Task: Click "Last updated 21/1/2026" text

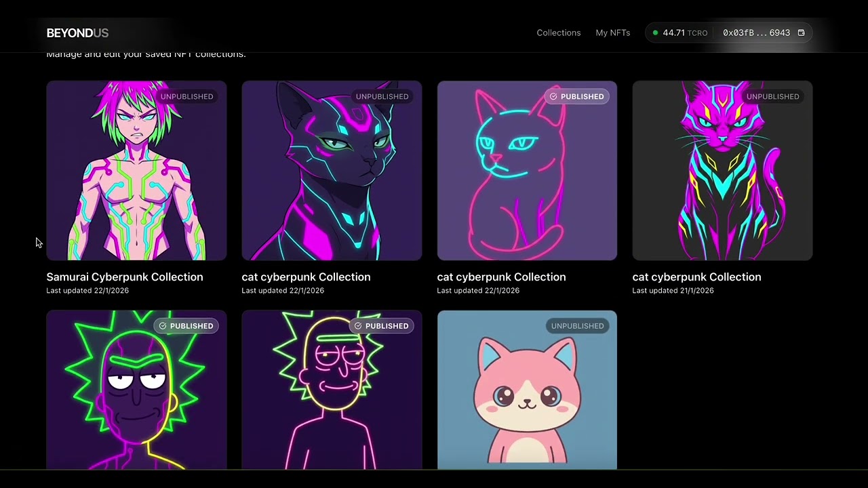Action: tap(673, 290)
